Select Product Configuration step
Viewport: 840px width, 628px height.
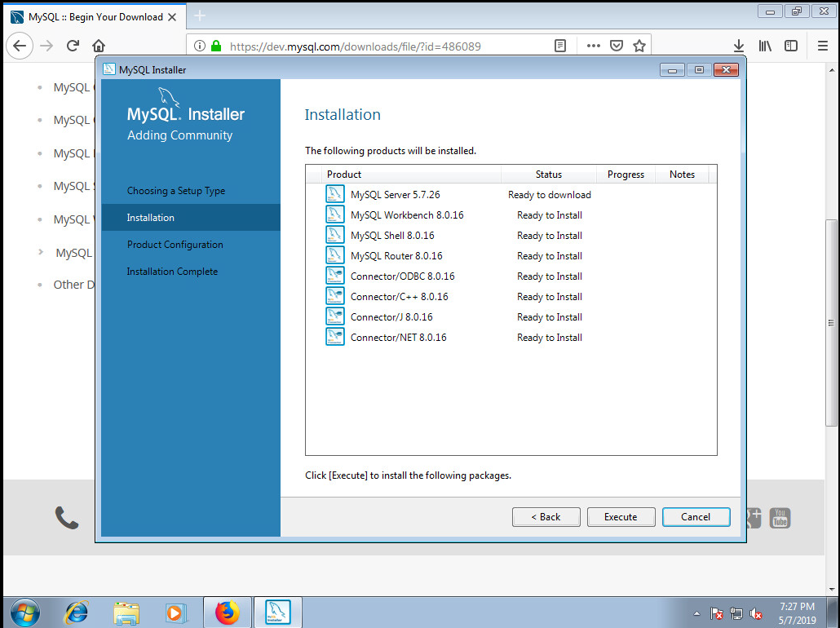[x=175, y=245]
